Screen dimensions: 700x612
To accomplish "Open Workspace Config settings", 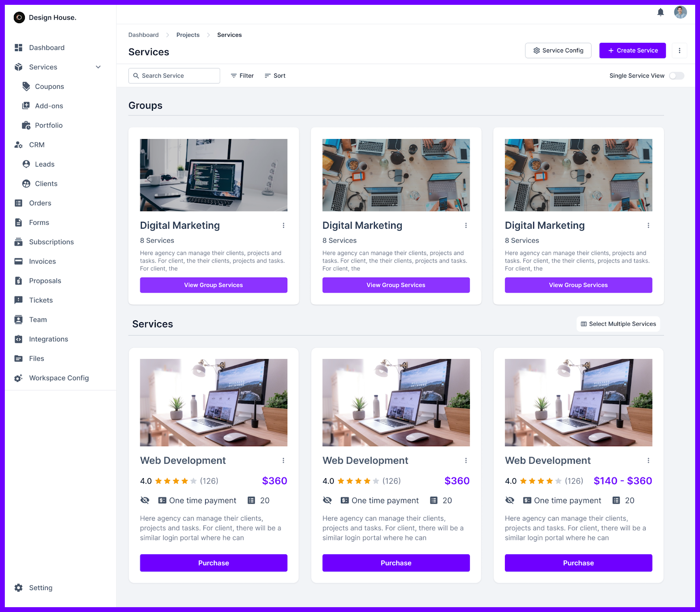I will click(x=59, y=378).
